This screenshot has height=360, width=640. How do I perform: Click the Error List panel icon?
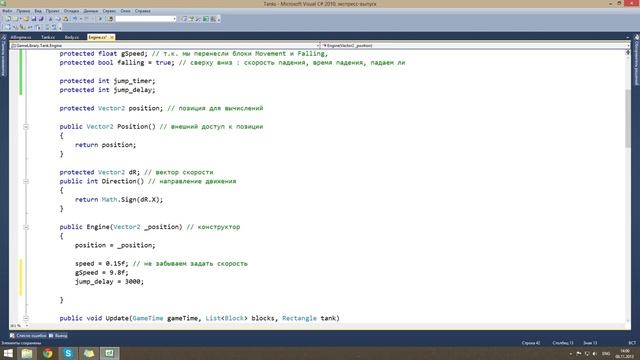(12, 336)
